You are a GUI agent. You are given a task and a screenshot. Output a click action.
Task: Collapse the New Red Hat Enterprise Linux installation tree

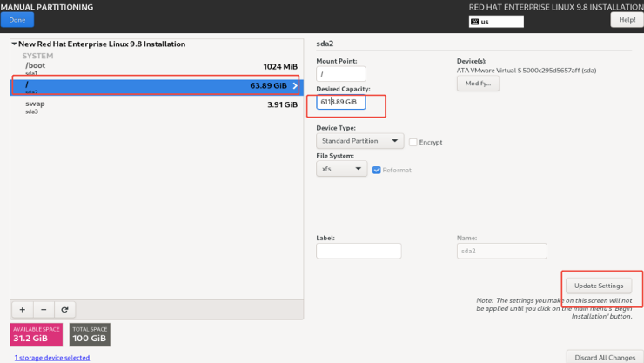(x=15, y=44)
